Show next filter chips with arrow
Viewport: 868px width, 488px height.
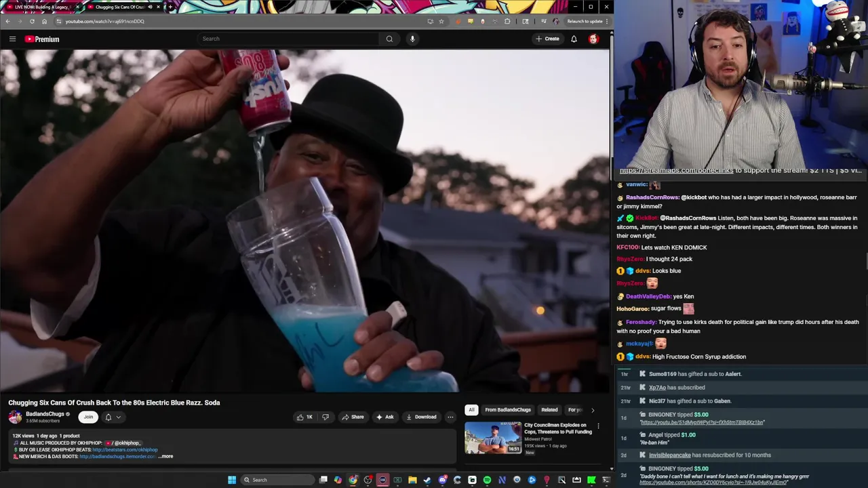593,409
